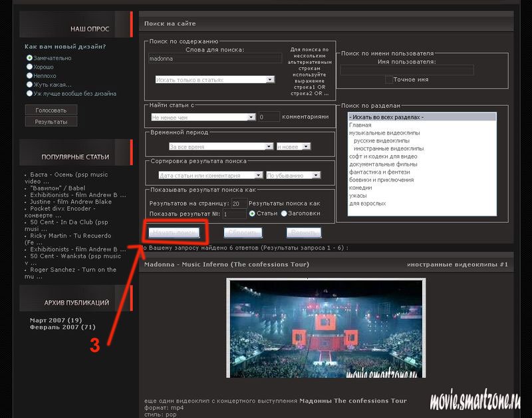Click the 'Показать результат №' field

pyautogui.click(x=234, y=214)
